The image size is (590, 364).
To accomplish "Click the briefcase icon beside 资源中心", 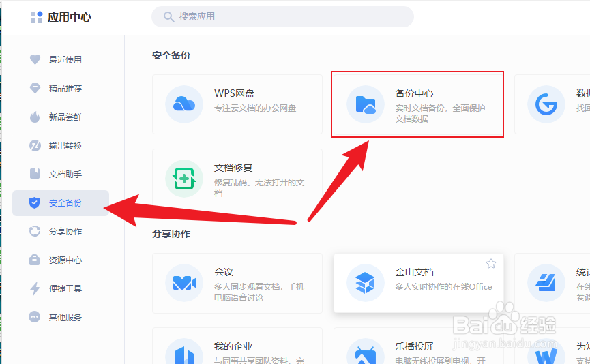I will tap(35, 260).
